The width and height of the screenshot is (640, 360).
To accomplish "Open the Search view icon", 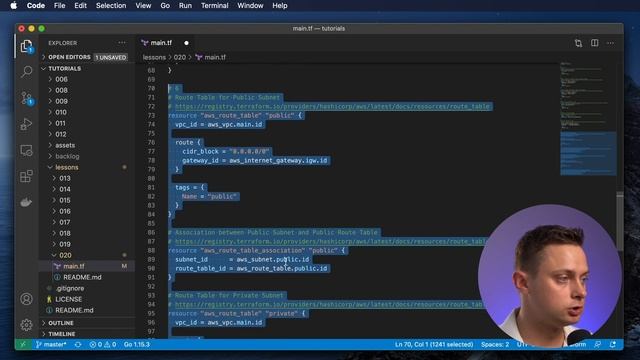I will [x=27, y=72].
